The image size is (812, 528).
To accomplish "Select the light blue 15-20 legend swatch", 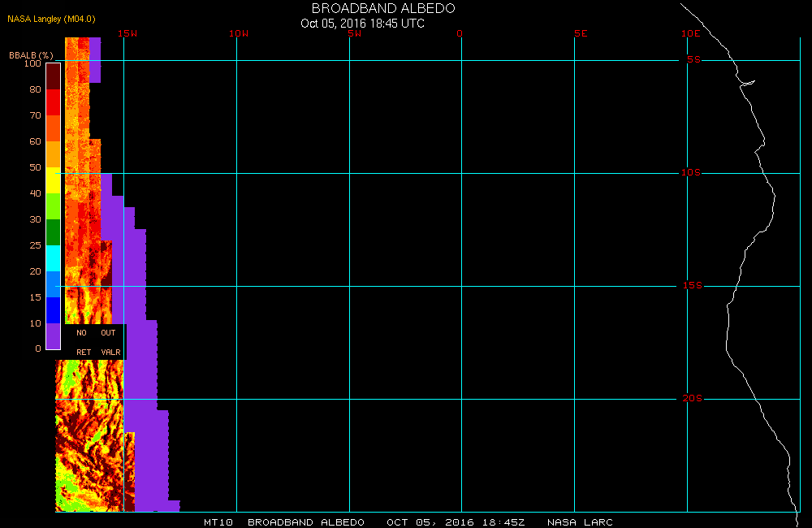I will (x=54, y=284).
